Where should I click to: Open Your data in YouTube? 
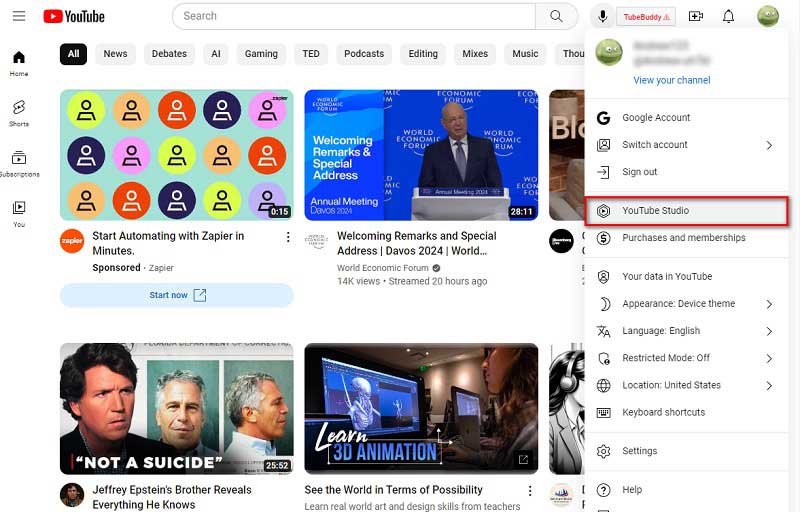pyautogui.click(x=686, y=276)
